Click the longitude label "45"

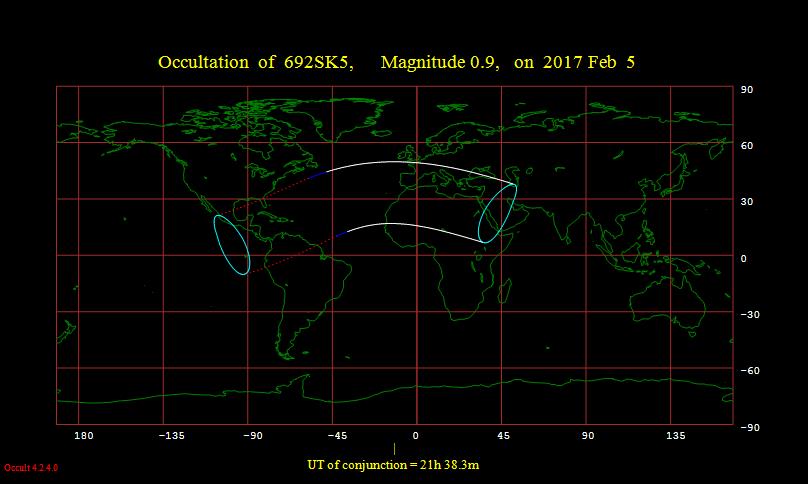503,436
